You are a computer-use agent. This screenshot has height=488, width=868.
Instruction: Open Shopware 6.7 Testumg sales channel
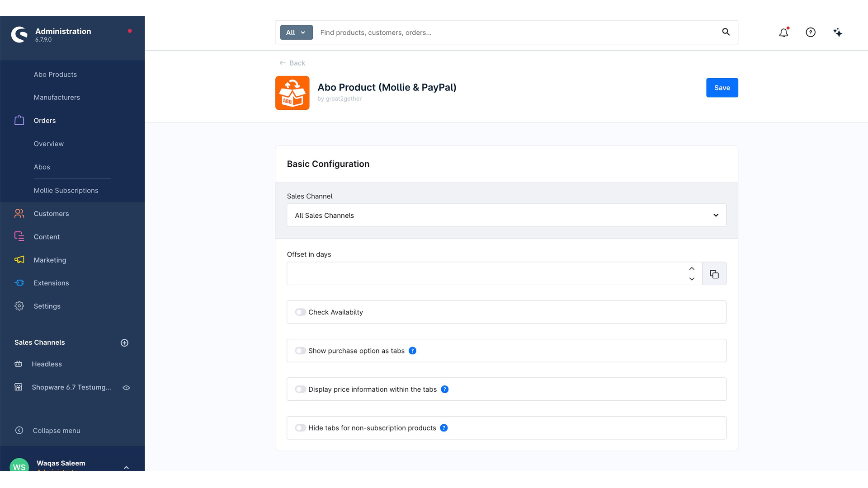[71, 387]
